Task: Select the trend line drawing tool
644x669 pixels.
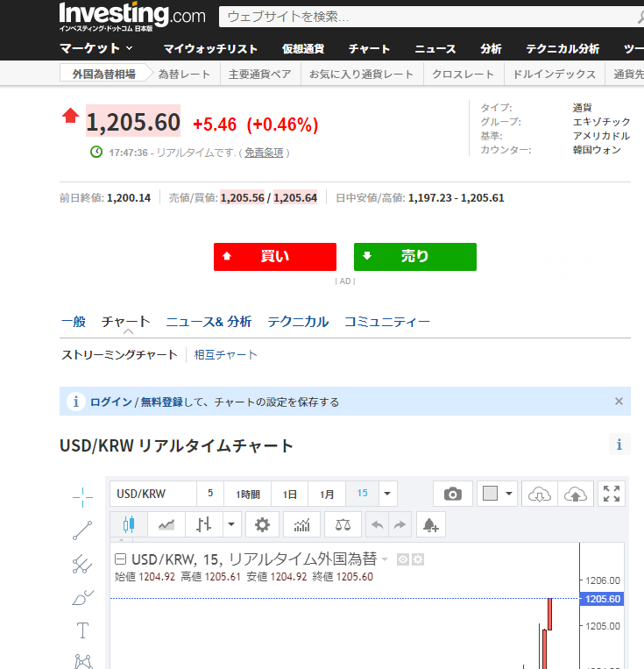Action: (x=82, y=530)
